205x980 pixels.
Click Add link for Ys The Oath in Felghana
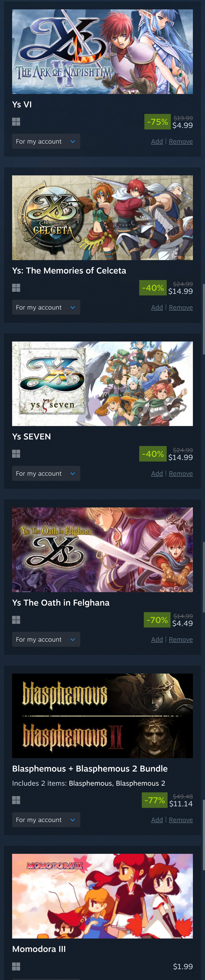[157, 640]
